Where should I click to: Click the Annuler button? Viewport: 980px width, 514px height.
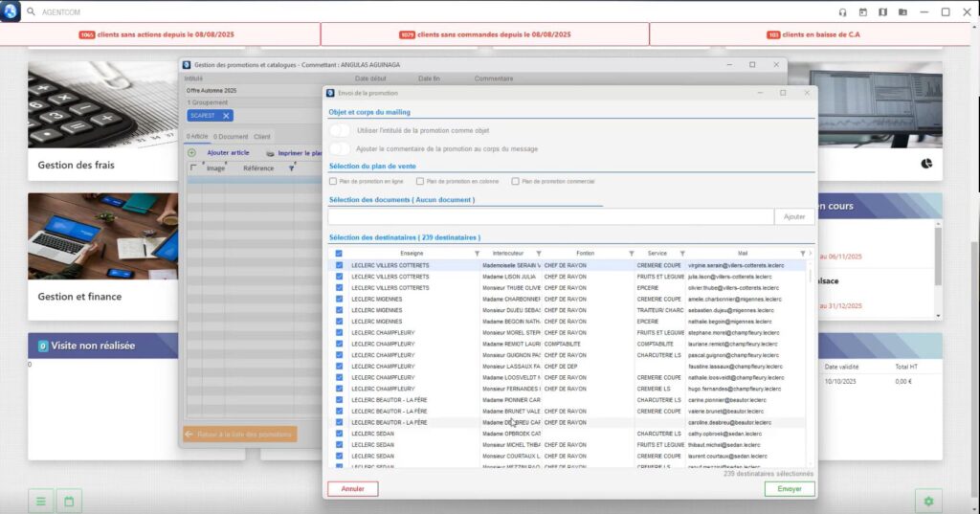[353, 489]
